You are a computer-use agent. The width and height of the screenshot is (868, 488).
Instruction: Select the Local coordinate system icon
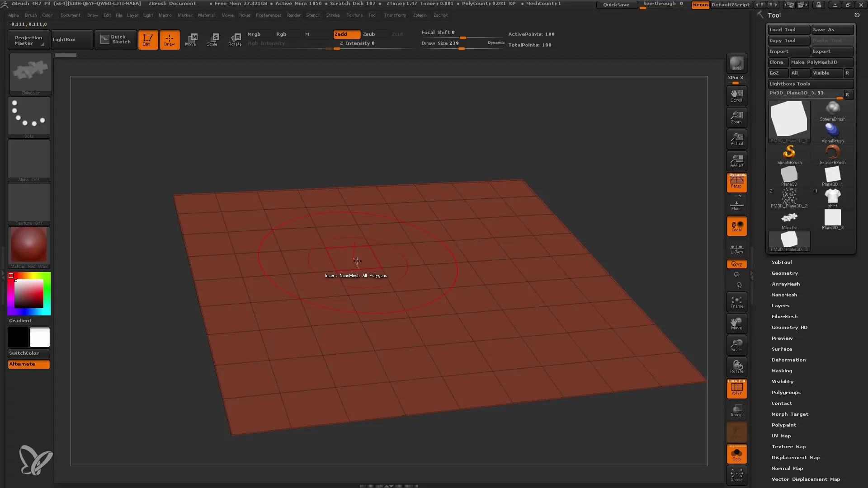pyautogui.click(x=736, y=226)
